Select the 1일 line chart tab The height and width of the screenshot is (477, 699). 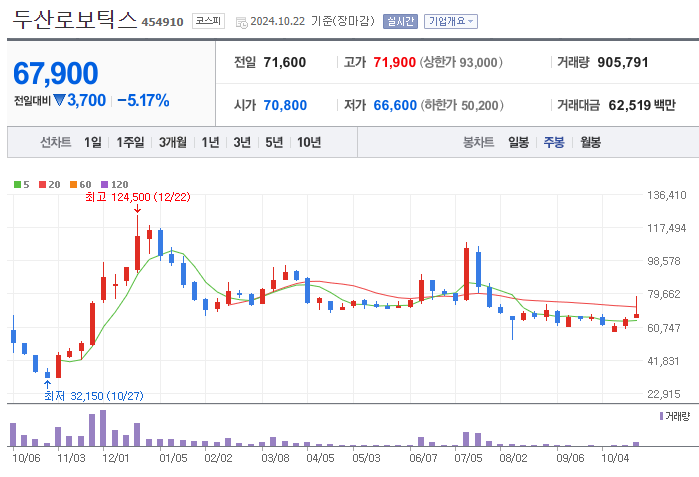tap(93, 142)
